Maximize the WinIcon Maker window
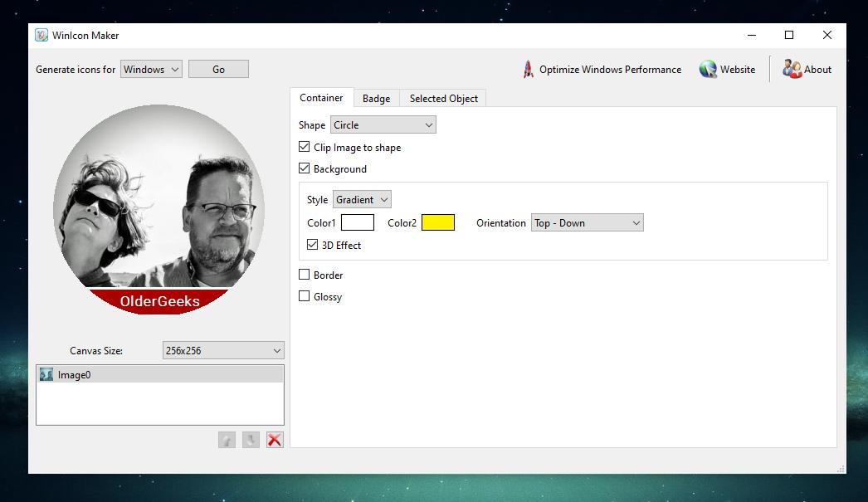 pyautogui.click(x=789, y=35)
